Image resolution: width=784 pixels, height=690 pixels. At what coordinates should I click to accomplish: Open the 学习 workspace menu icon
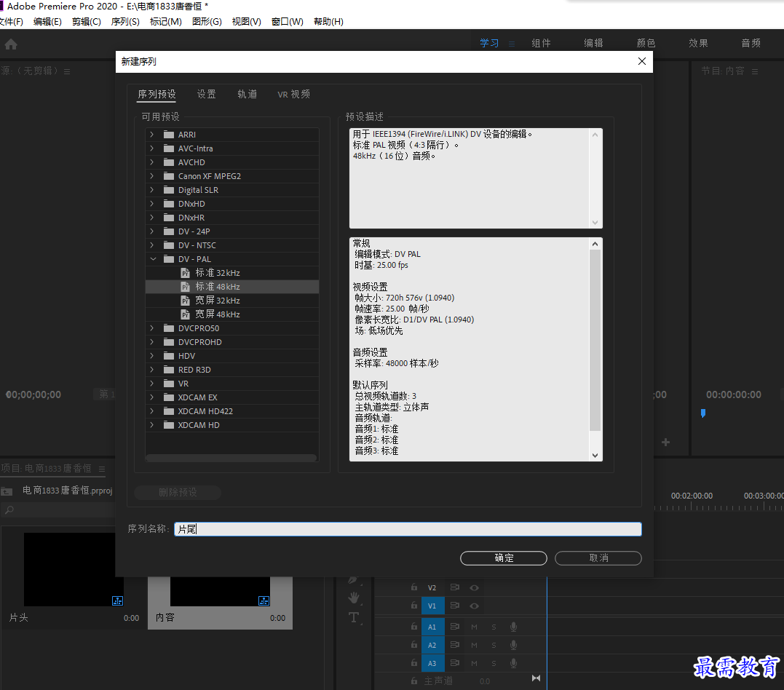tap(512, 44)
